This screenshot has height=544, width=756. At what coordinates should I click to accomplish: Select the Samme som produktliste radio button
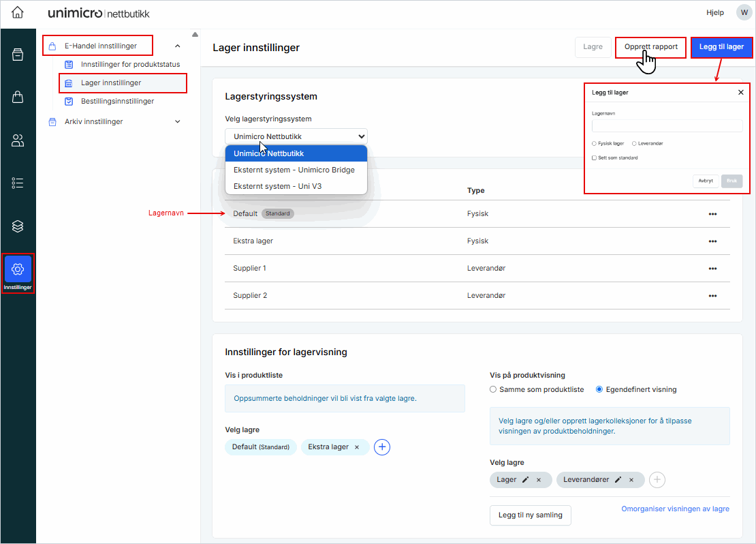coord(493,390)
